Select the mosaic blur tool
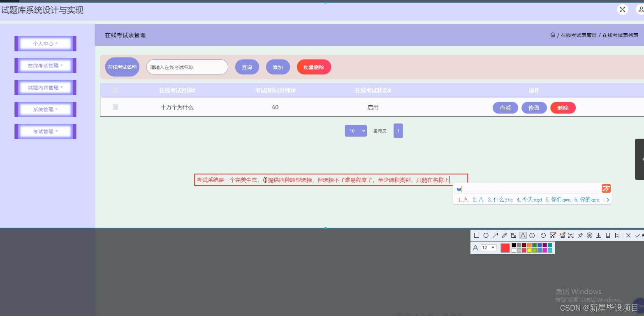 pos(514,235)
